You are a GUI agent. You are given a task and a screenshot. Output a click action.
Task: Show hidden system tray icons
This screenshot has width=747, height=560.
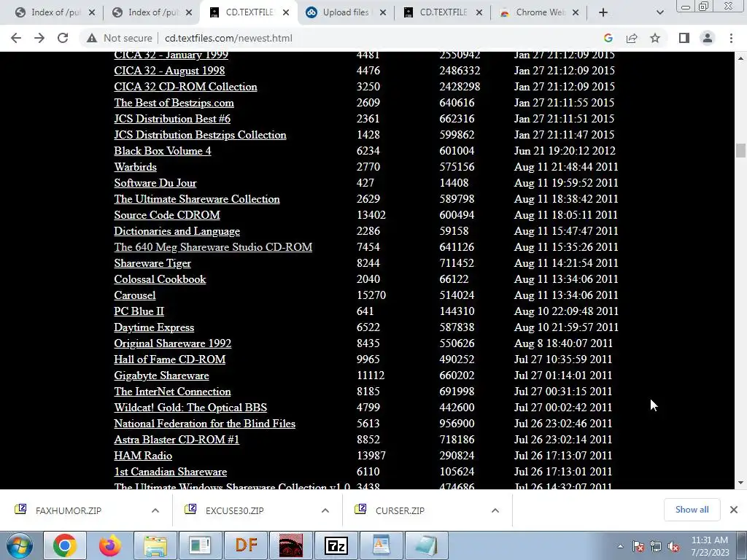(620, 546)
